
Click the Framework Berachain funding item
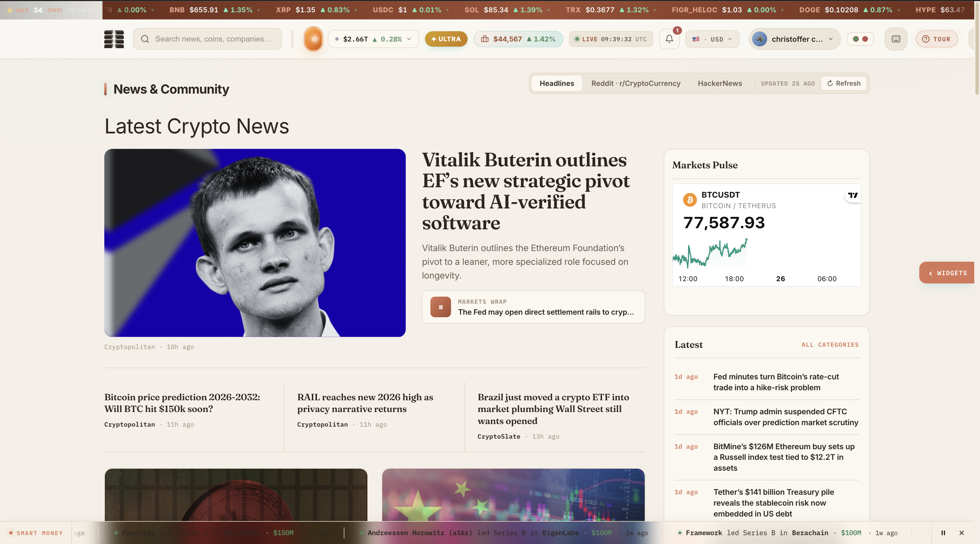tap(788, 533)
